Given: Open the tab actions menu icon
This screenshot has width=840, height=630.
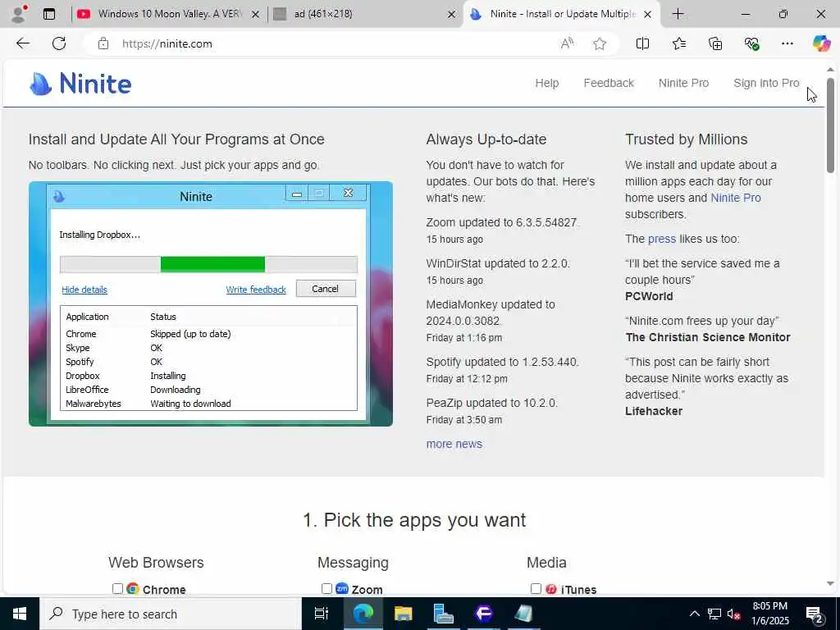Looking at the screenshot, I should [49, 14].
